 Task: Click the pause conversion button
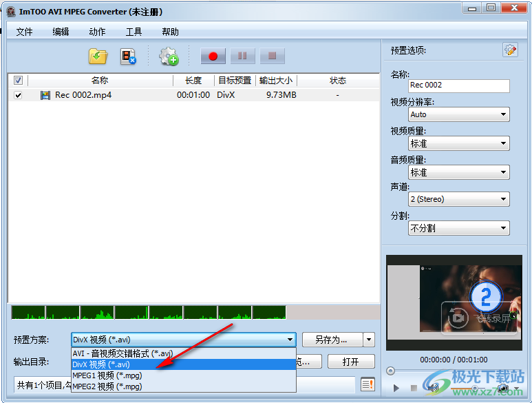[x=242, y=56]
